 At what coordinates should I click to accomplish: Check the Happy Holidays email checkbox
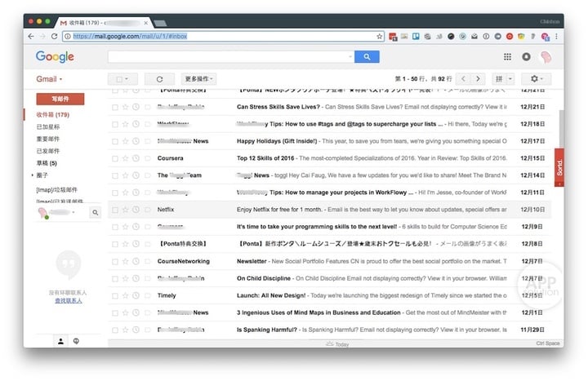click(115, 142)
